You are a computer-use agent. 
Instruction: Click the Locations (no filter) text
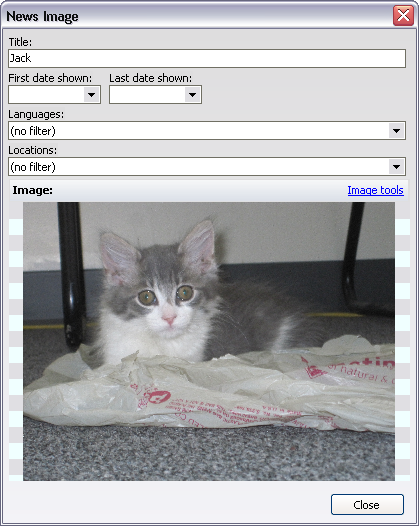point(33,167)
